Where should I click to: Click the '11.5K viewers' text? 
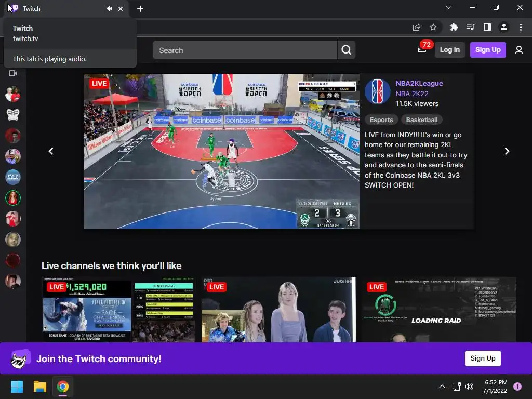pos(417,104)
